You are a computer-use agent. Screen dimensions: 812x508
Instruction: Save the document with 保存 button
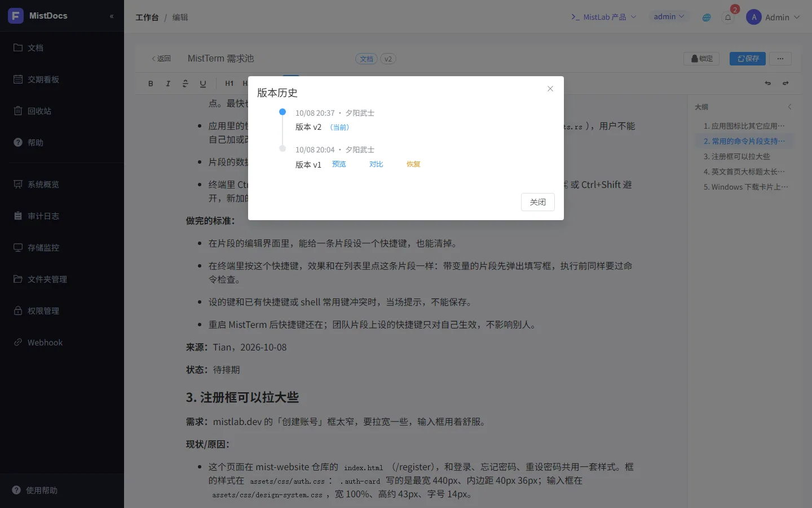point(748,59)
